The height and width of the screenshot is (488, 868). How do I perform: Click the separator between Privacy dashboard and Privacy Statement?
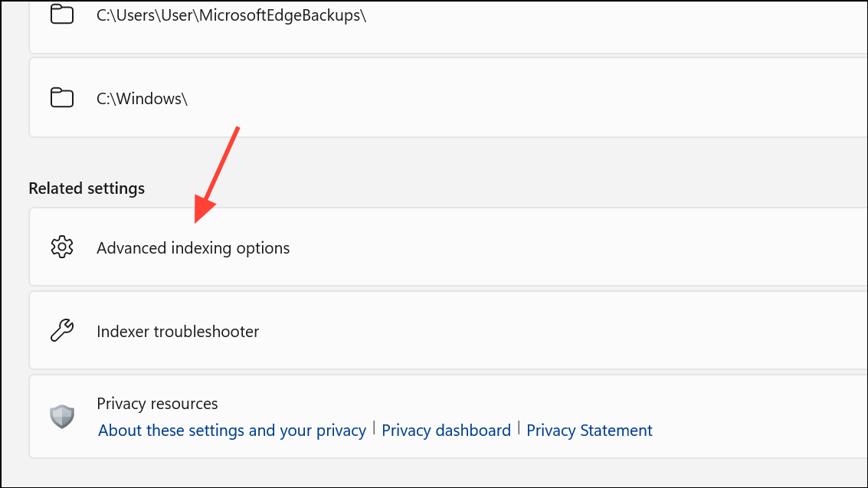click(519, 428)
